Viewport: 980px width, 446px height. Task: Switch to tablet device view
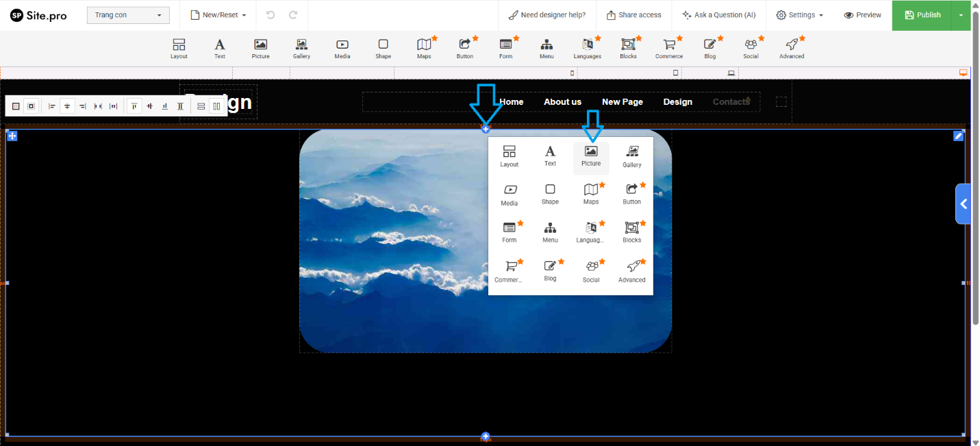pyautogui.click(x=676, y=73)
